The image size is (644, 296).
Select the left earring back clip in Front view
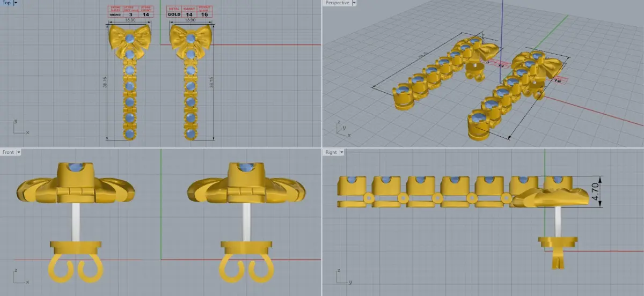click(76, 262)
